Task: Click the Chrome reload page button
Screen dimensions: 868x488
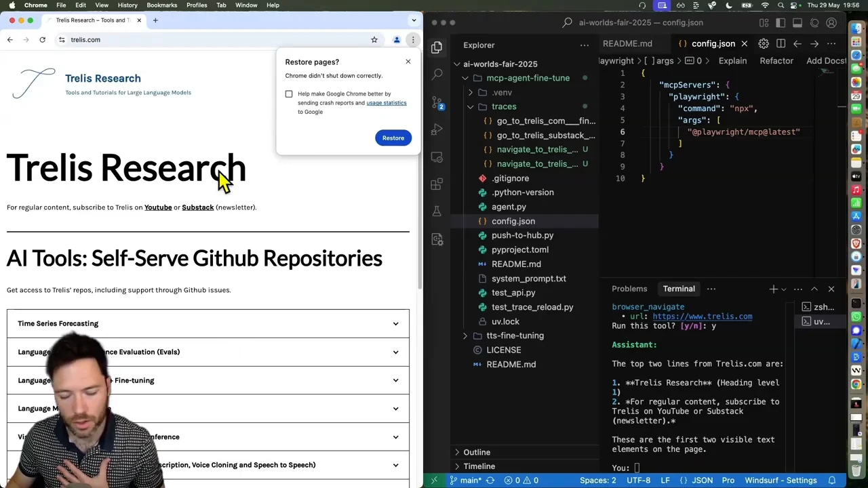Action: pos(42,40)
